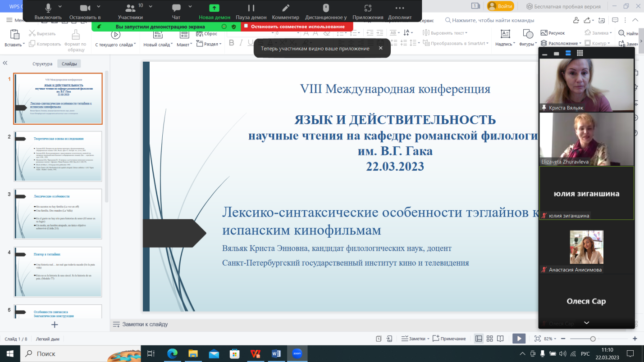
Task: Mute microphone with the Выключить button in Zoom
Action: coord(48,11)
